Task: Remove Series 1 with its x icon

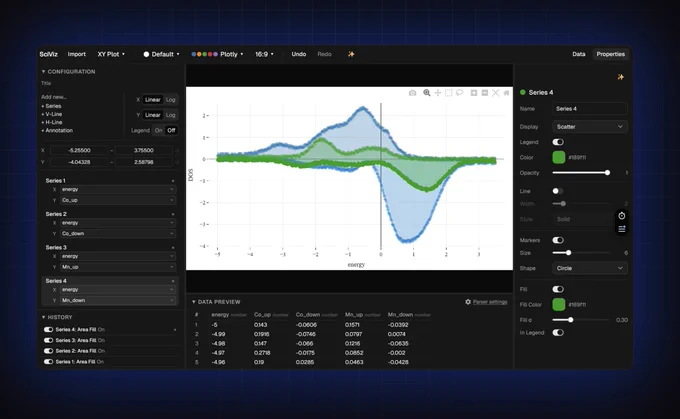Action: pos(173,181)
